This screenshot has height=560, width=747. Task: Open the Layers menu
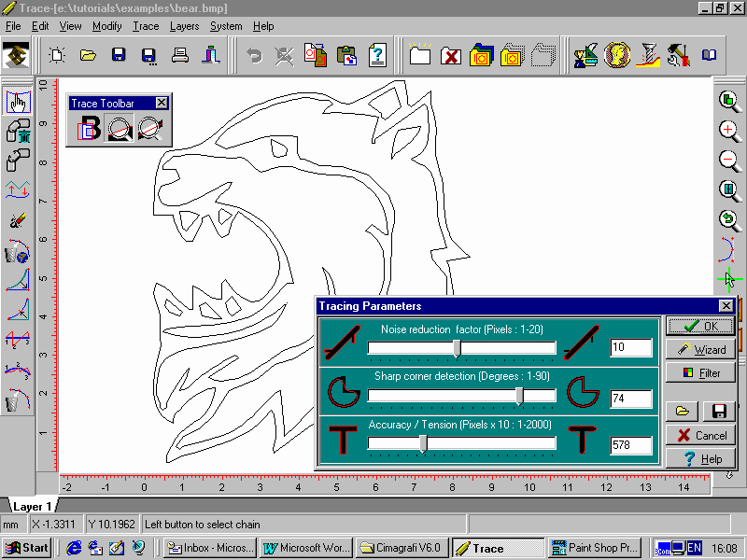pos(184,26)
